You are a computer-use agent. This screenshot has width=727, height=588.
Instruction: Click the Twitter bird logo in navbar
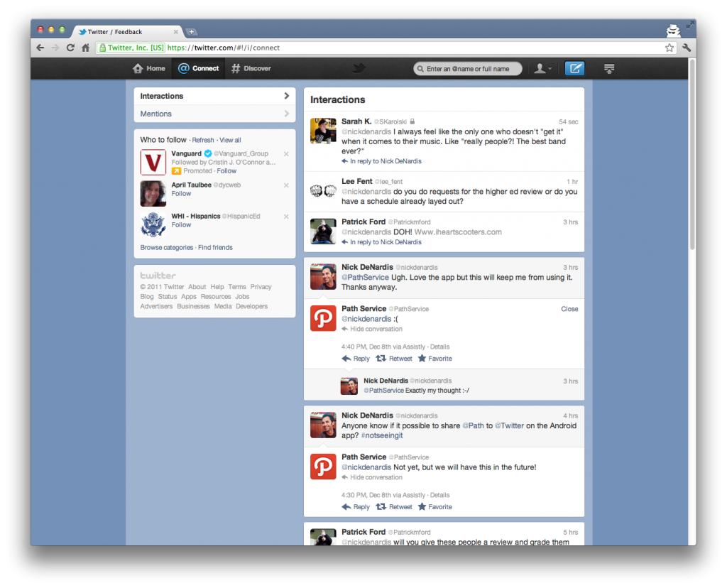(x=359, y=69)
